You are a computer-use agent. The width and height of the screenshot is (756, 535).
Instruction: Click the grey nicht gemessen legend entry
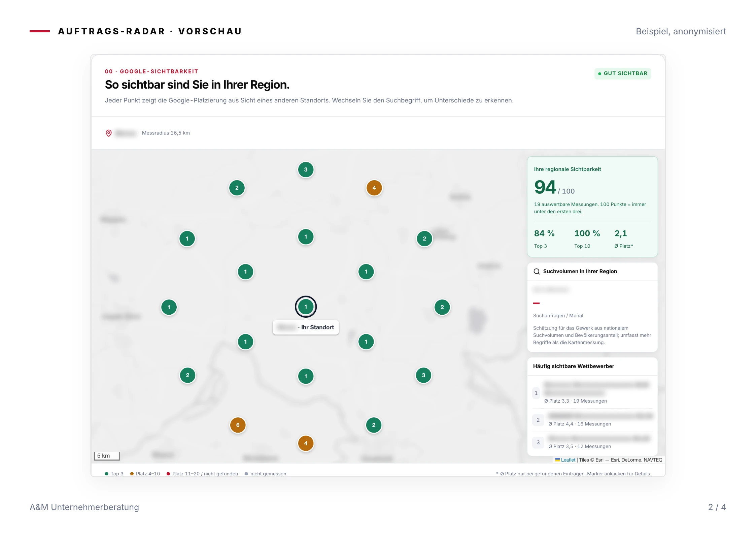click(x=265, y=474)
